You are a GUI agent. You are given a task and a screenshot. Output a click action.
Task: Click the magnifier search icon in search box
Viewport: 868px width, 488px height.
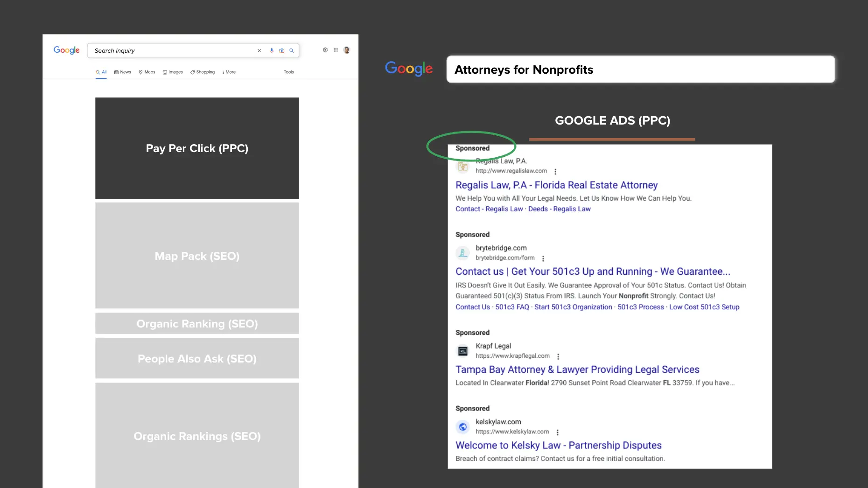[292, 51]
